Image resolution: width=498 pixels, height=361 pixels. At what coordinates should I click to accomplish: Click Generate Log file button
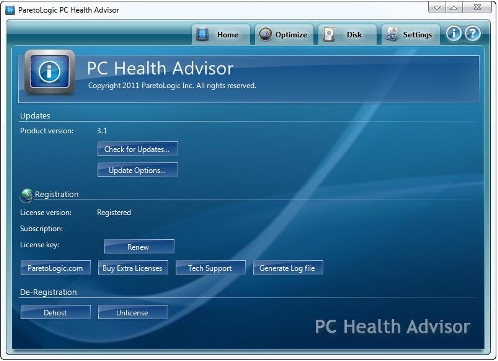pyautogui.click(x=288, y=268)
